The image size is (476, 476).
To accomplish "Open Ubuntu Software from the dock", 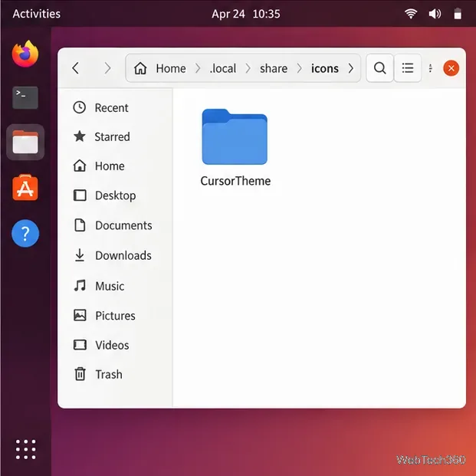I will click(25, 188).
